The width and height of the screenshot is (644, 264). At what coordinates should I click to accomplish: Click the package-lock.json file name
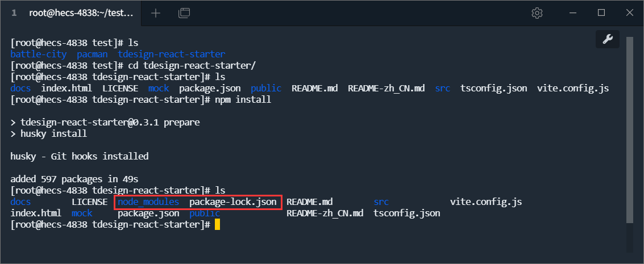[233, 202]
